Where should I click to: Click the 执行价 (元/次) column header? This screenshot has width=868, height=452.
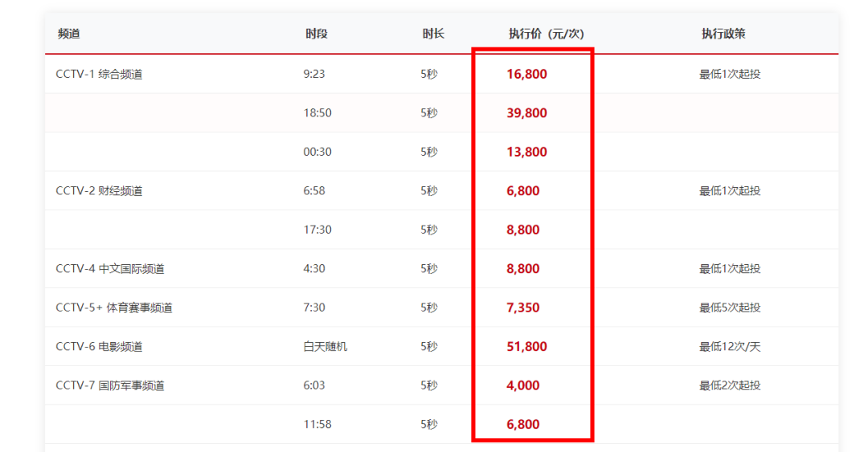[546, 34]
